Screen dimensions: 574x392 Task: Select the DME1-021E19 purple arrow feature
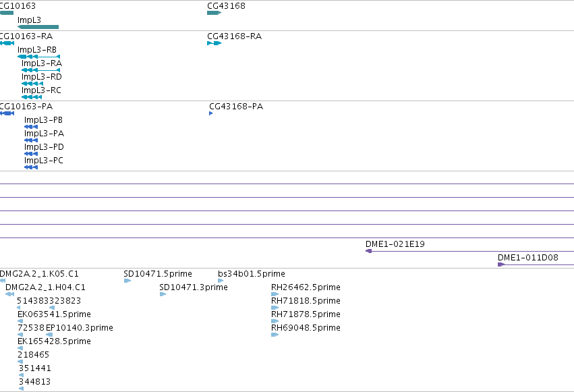pos(469,251)
